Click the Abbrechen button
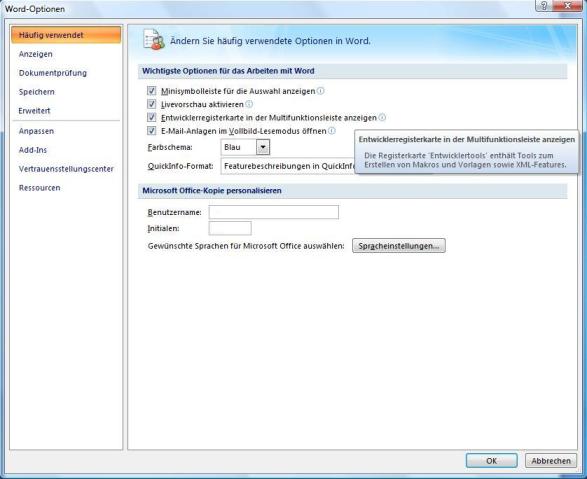 [551, 461]
